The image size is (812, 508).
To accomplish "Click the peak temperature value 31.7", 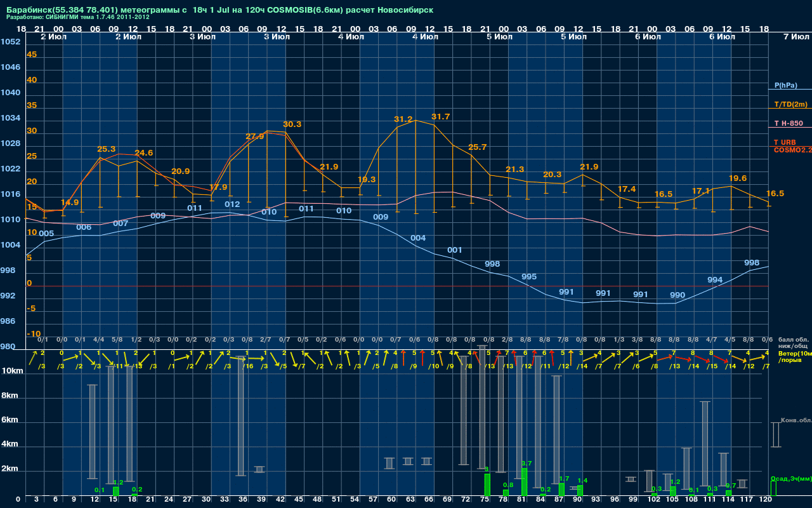I will (440, 117).
